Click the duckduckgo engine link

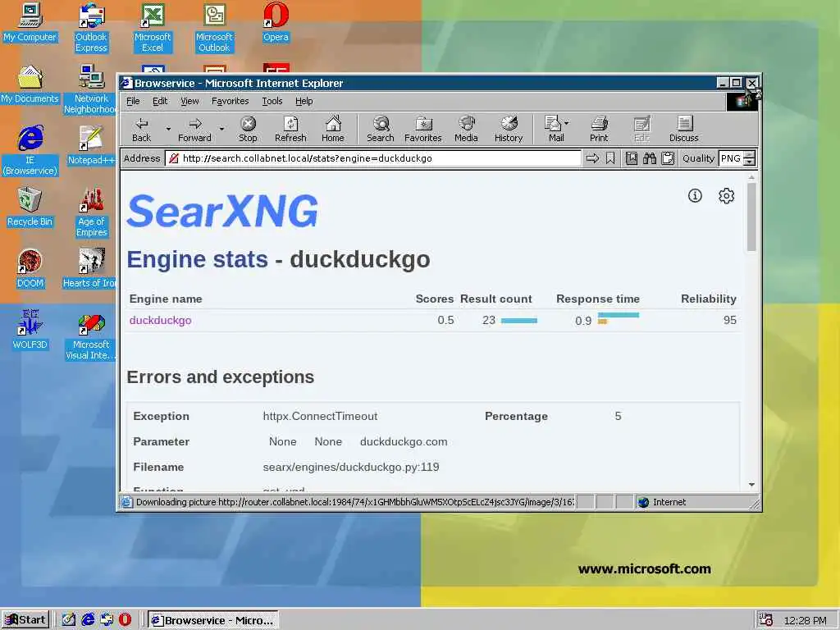point(160,321)
